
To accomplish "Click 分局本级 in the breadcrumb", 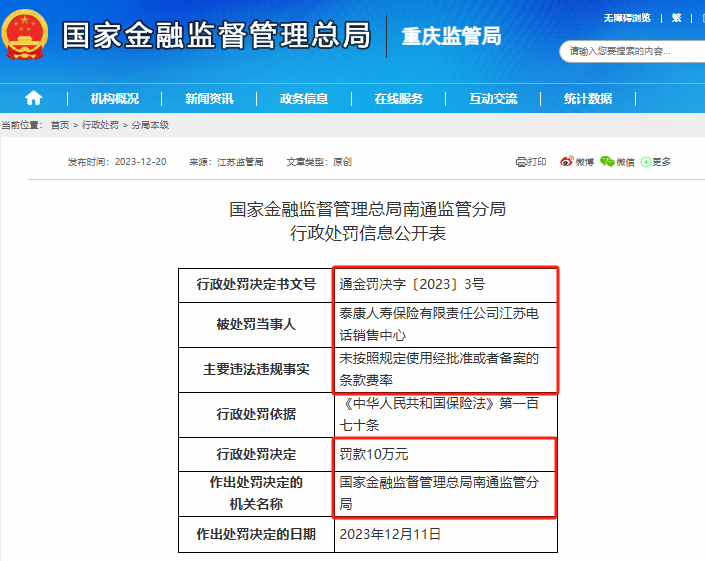I will pyautogui.click(x=150, y=125).
